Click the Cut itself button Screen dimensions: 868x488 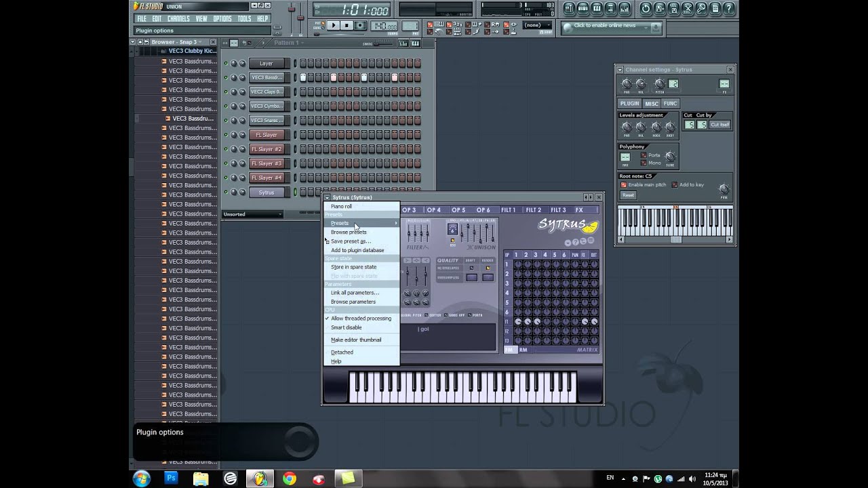point(719,125)
